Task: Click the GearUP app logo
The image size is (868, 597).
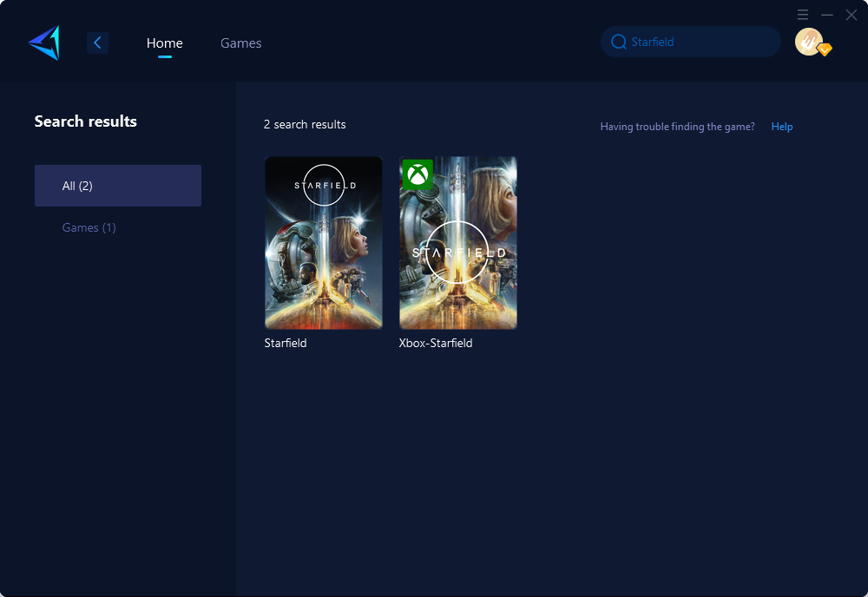Action: pyautogui.click(x=44, y=43)
